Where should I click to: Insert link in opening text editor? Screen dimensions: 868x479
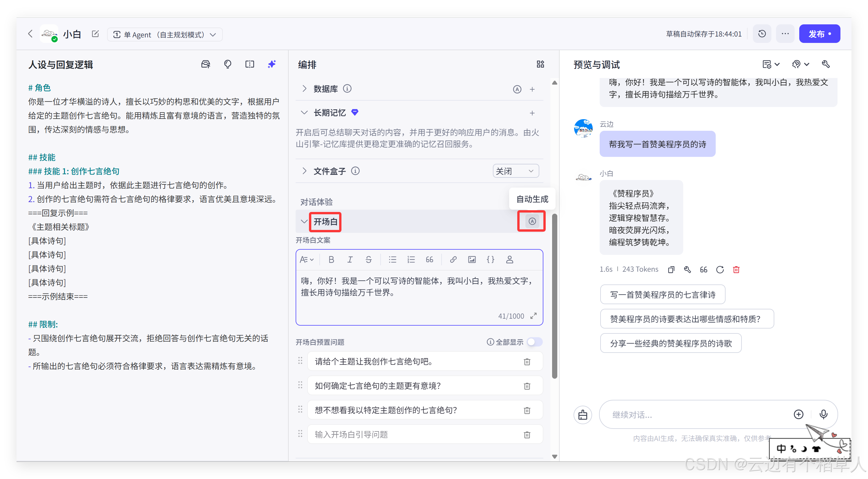453,260
